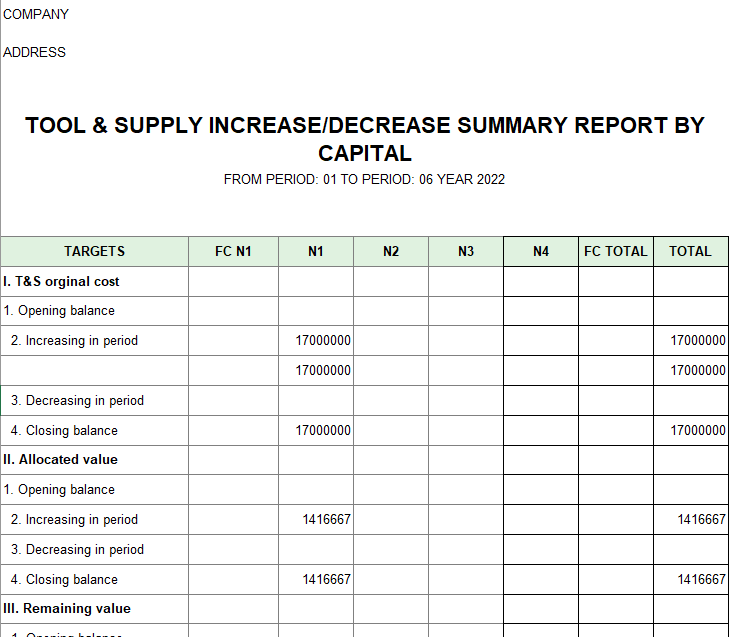The height and width of the screenshot is (637, 740).
Task: Select the period range subtitle line
Action: [x=364, y=180]
